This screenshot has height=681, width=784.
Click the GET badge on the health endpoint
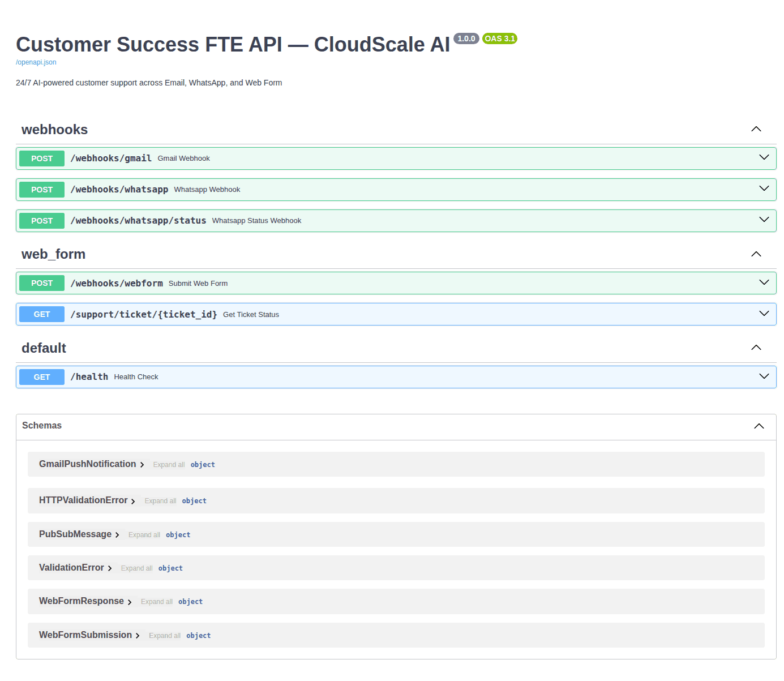pos(41,376)
